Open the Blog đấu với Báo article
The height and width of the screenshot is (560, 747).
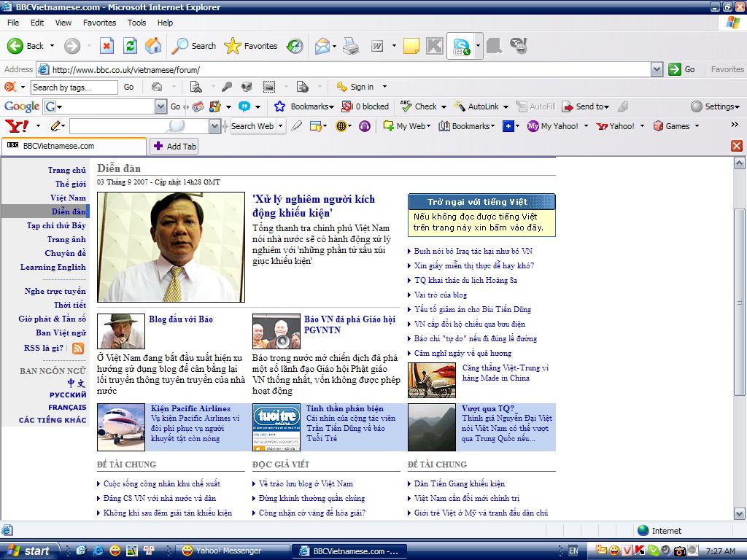(181, 319)
